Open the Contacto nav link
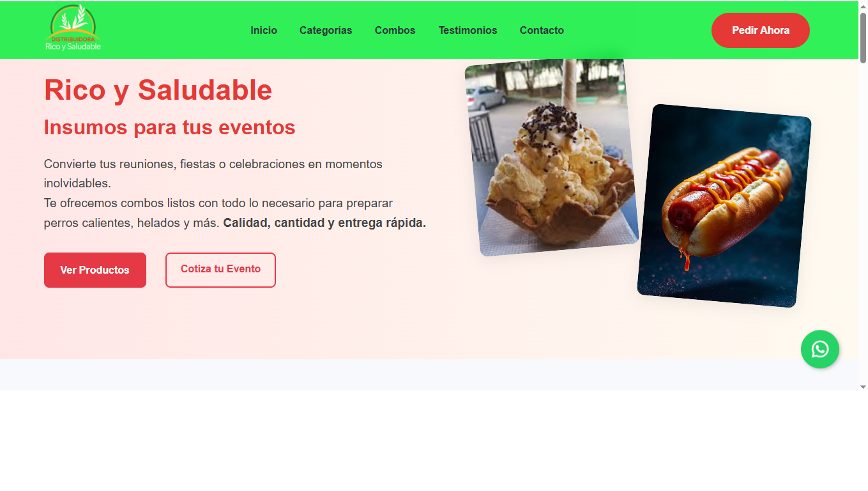This screenshot has height=491, width=868. pyautogui.click(x=542, y=30)
